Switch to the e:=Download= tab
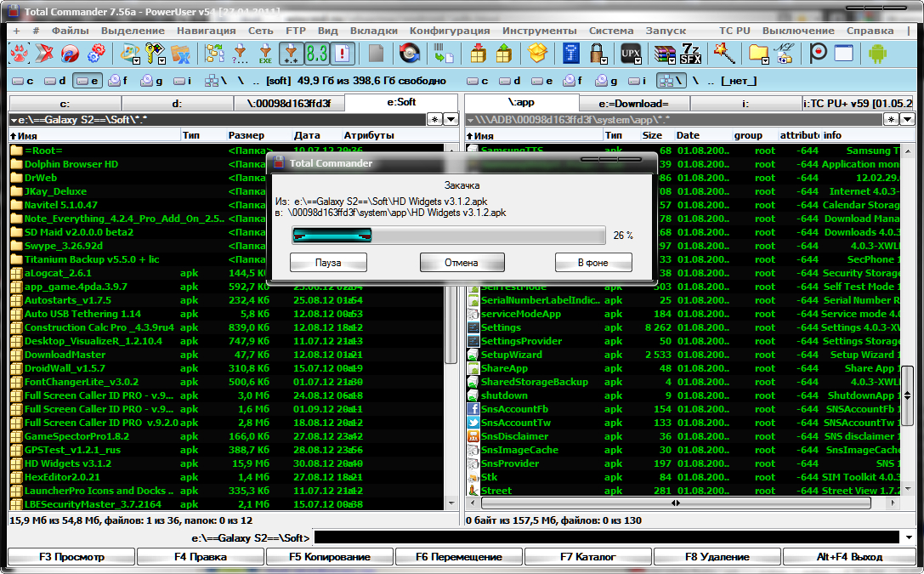Image resolution: width=924 pixels, height=574 pixels. coord(633,104)
